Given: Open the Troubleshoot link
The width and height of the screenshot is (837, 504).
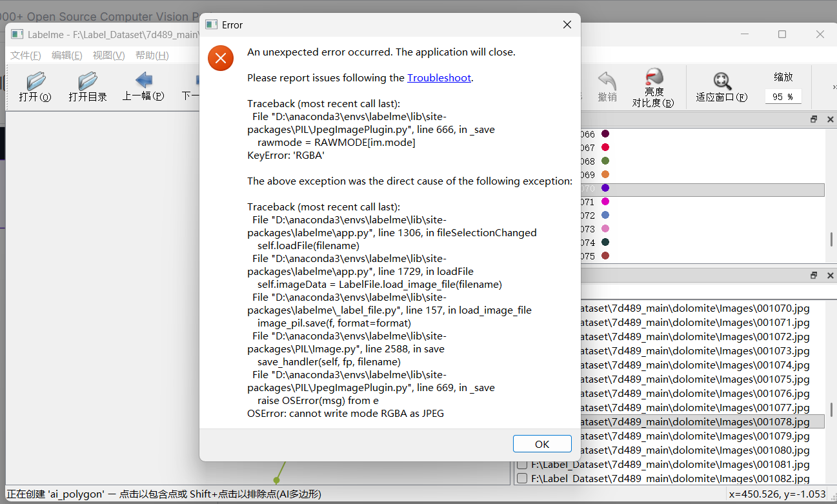Looking at the screenshot, I should (x=439, y=78).
